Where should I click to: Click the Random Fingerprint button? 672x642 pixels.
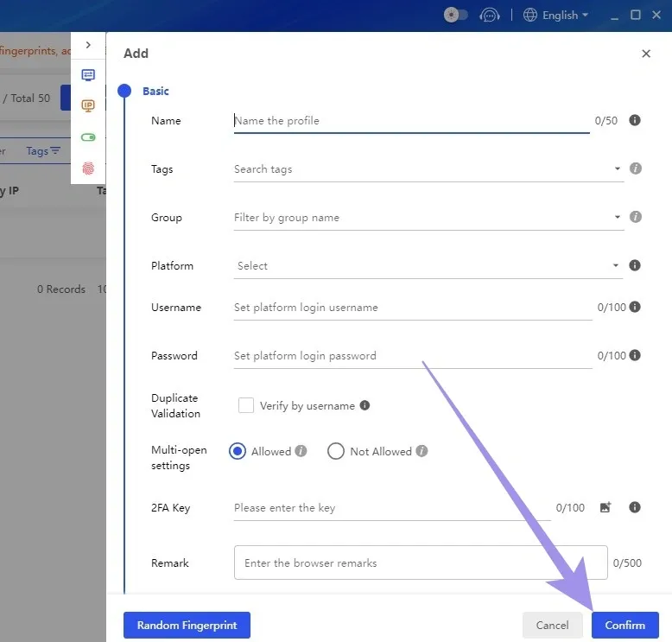tap(187, 625)
